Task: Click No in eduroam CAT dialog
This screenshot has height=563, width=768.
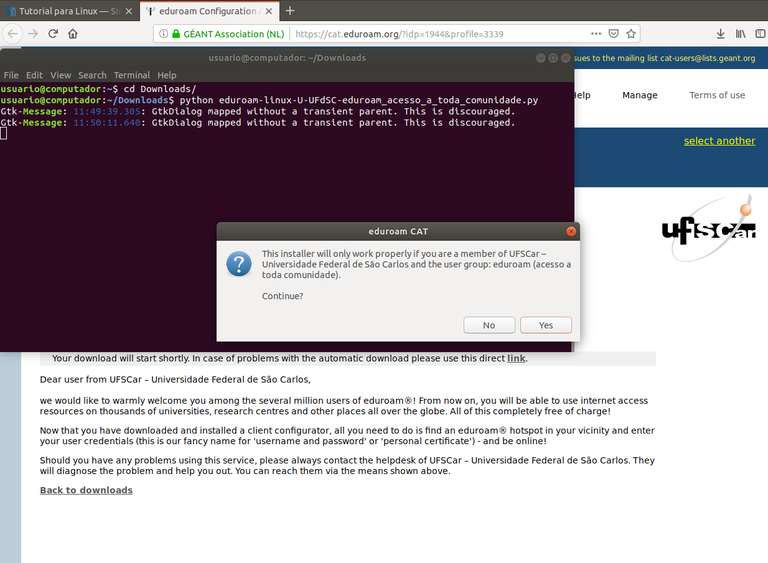Action: 489,325
